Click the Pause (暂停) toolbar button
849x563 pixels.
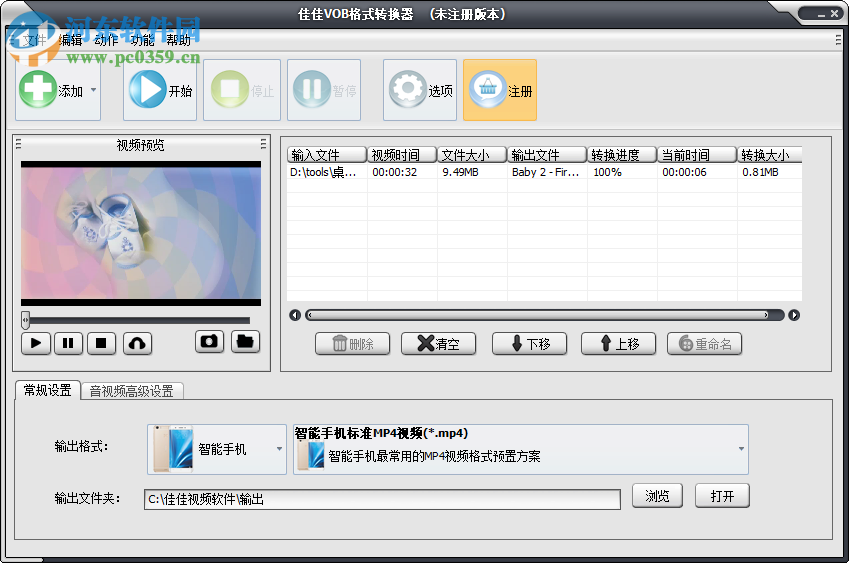(324, 90)
